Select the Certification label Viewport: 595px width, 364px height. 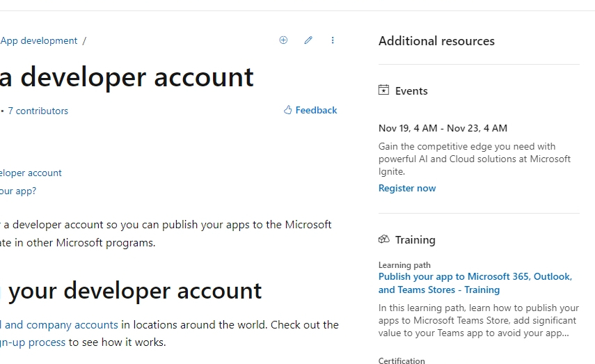[402, 361]
